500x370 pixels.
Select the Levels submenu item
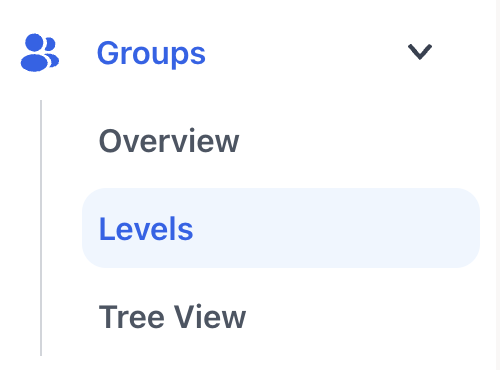(x=281, y=228)
